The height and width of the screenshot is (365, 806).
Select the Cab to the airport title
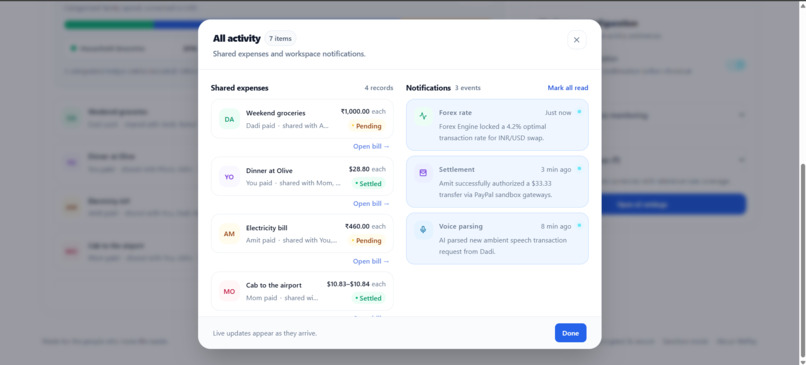tap(274, 285)
